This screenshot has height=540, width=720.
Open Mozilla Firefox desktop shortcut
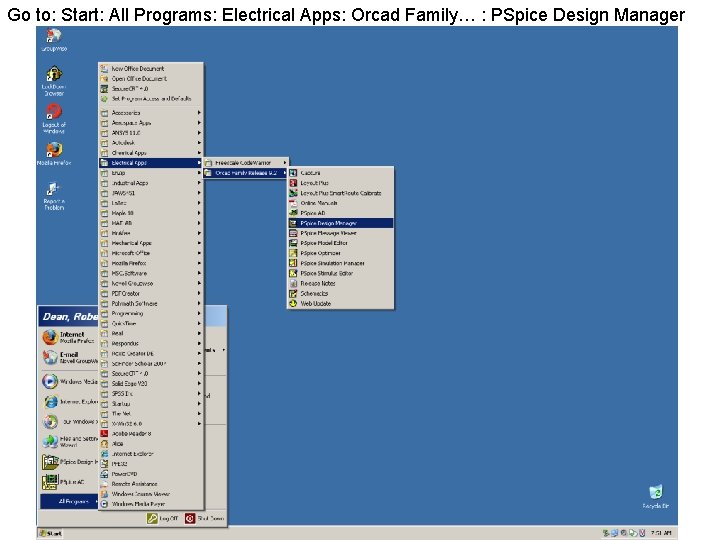tap(54, 153)
